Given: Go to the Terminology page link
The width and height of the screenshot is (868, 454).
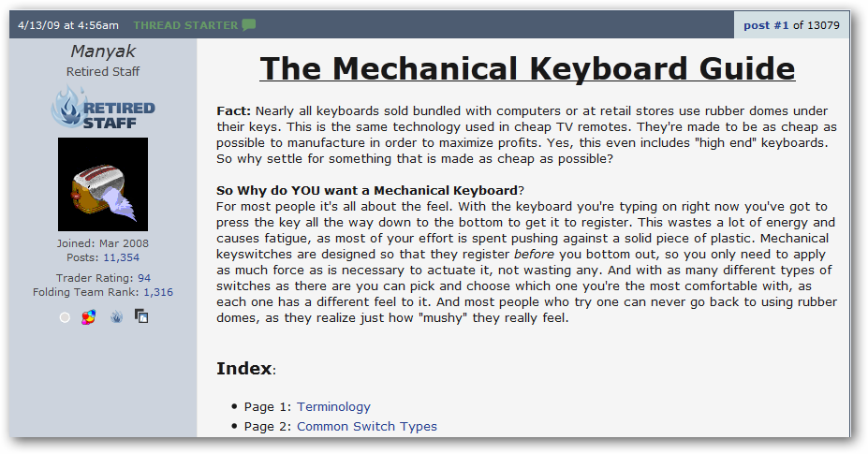Looking at the screenshot, I should [x=333, y=406].
